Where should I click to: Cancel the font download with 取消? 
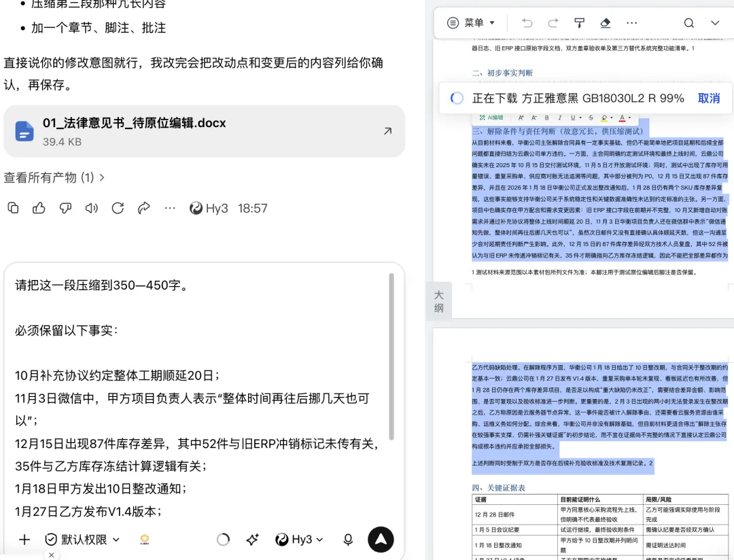click(x=709, y=98)
